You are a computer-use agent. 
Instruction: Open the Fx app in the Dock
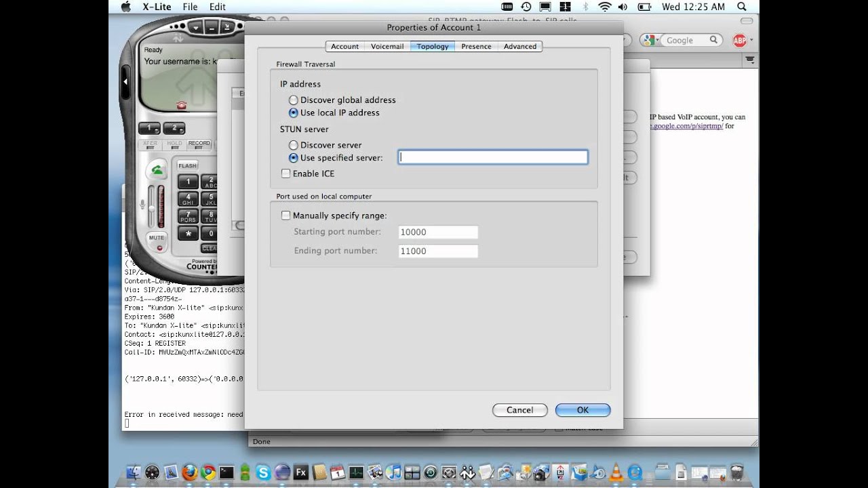click(301, 472)
